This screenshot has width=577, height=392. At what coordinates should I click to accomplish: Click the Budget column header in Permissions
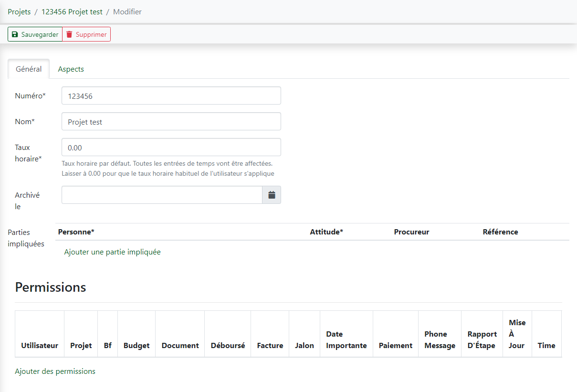(x=136, y=345)
